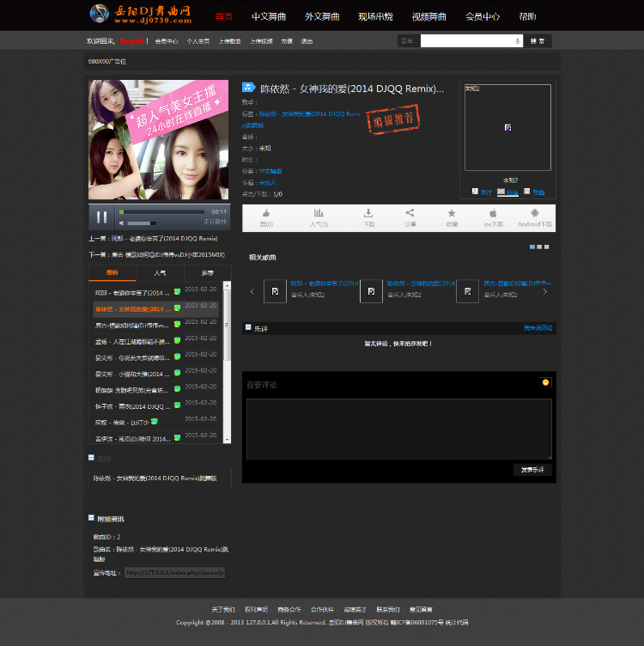This screenshot has height=646, width=644.
Task: Switch to 推荐 tab in song list
Action: coord(208,272)
